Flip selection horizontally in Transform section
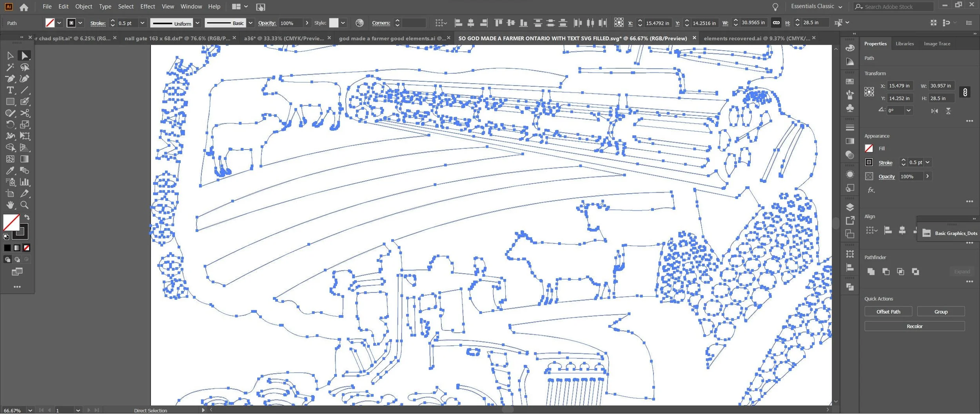The height and width of the screenshot is (414, 980). tap(935, 111)
